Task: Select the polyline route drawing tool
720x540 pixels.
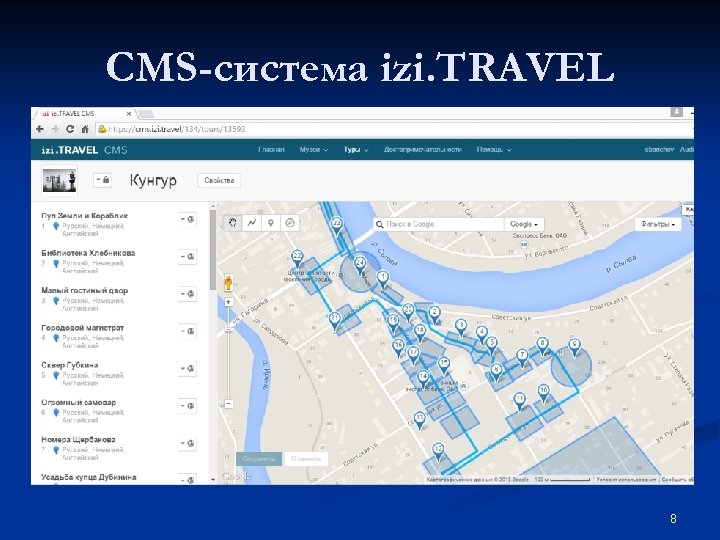Action: coord(252,223)
